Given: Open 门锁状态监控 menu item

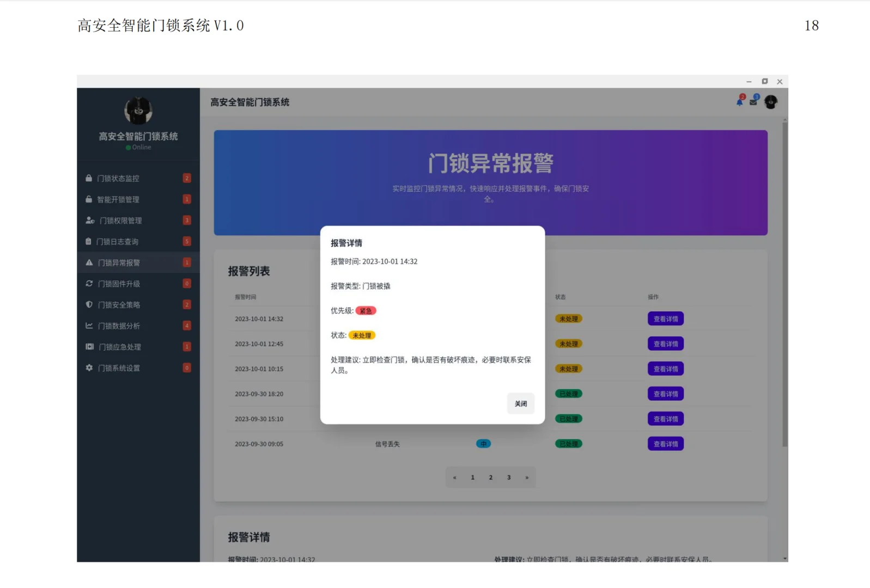Looking at the screenshot, I should pyautogui.click(x=138, y=178).
